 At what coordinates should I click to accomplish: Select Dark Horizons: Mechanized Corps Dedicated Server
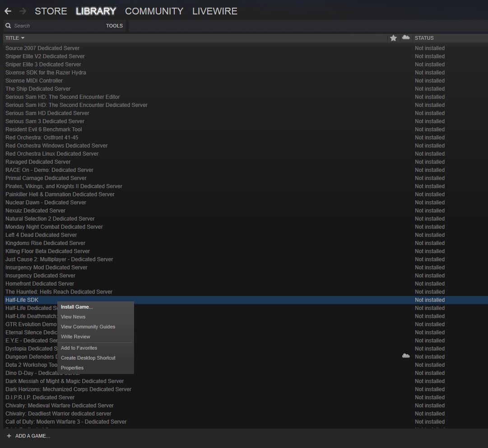point(246,389)
